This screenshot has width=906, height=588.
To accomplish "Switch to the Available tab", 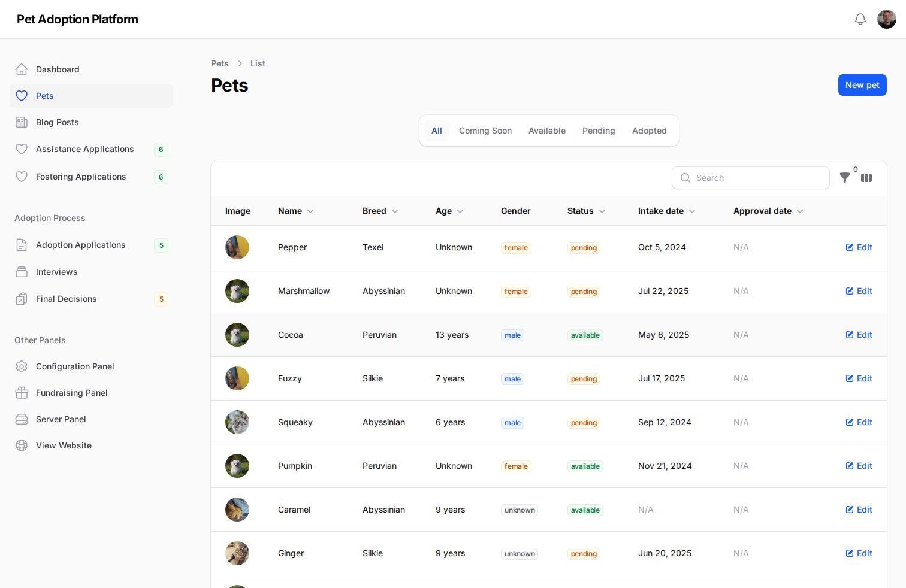I will pyautogui.click(x=547, y=131).
